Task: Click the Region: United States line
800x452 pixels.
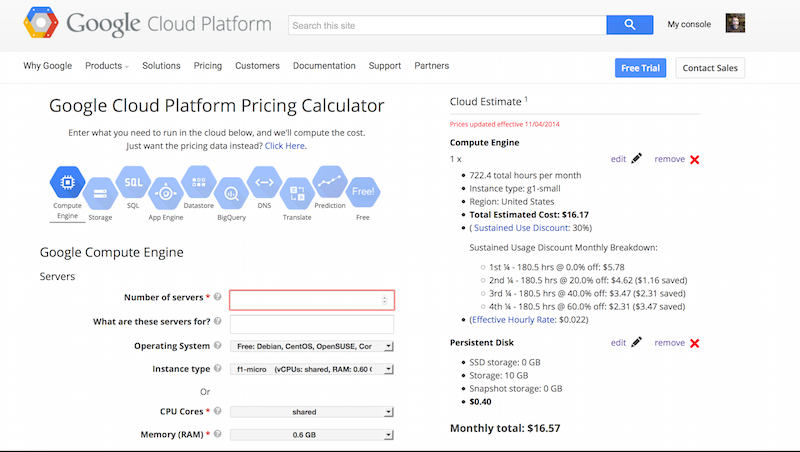Action: pos(511,201)
